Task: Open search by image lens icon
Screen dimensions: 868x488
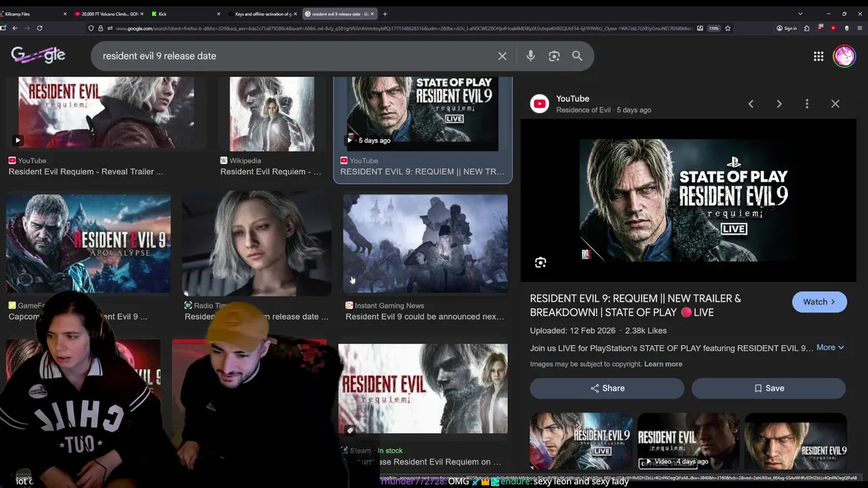Action: [x=554, y=56]
